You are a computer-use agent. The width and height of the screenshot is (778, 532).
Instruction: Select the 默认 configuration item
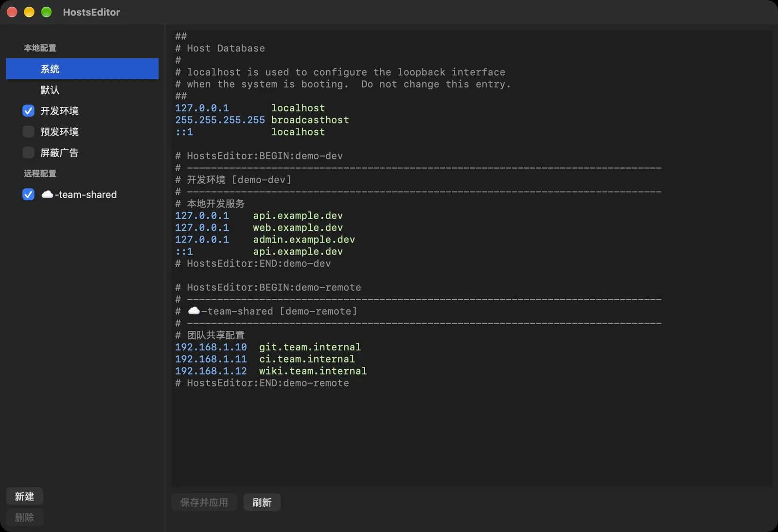coord(82,90)
